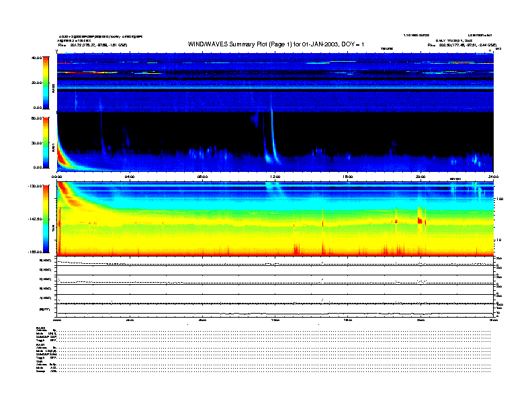
Task: Select the -155.00 label on TNR color scale
Action: pyautogui.click(x=35, y=252)
